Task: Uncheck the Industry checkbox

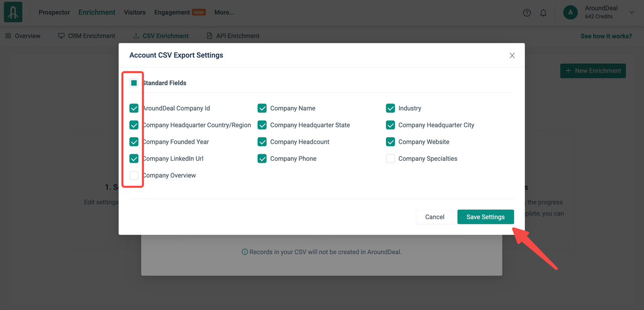Action: pyautogui.click(x=390, y=108)
